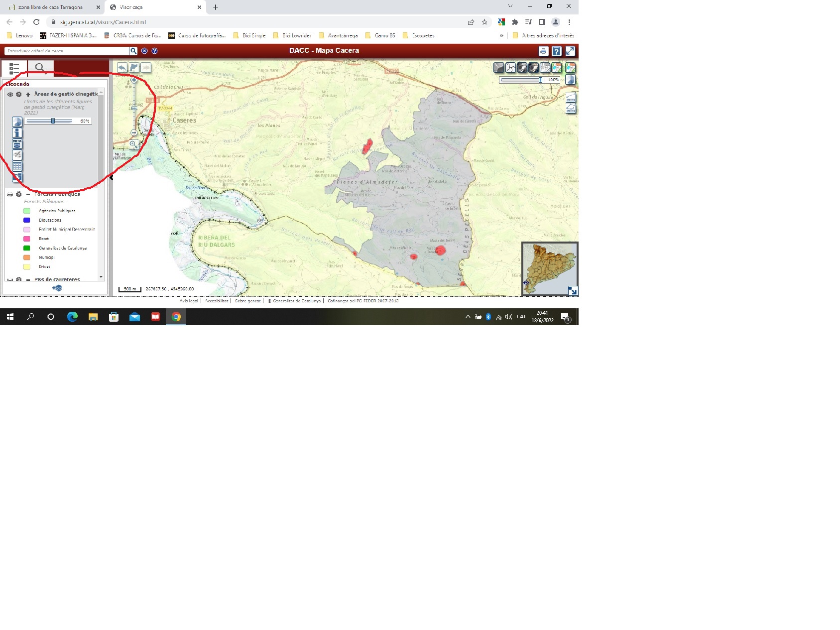The height and width of the screenshot is (630, 840).
Task: Toggle full screen map view
Action: (570, 51)
